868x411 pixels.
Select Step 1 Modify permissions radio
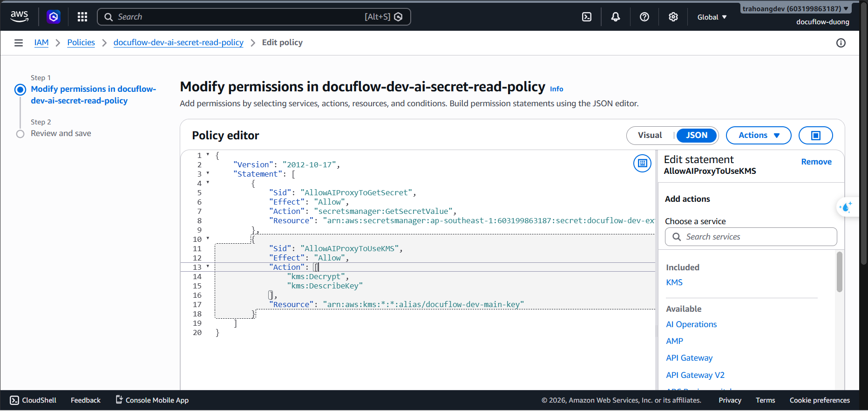click(20, 89)
